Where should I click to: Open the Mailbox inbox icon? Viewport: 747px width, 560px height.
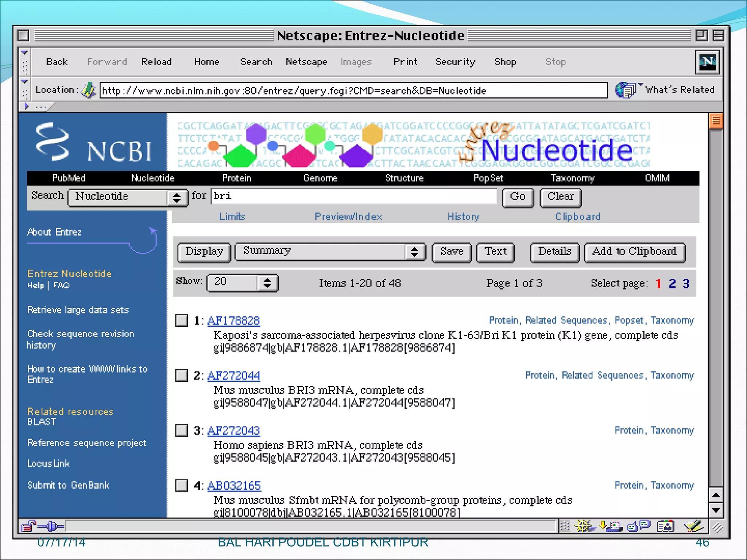tap(611, 526)
